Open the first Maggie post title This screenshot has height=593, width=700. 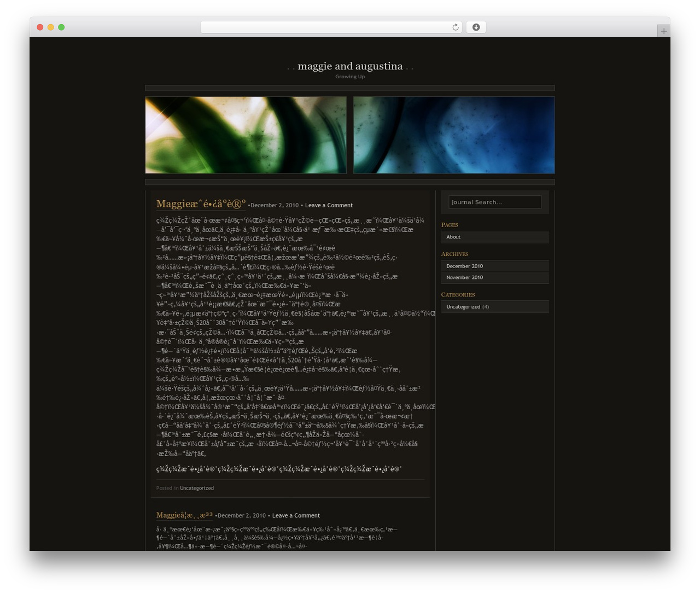click(x=201, y=204)
